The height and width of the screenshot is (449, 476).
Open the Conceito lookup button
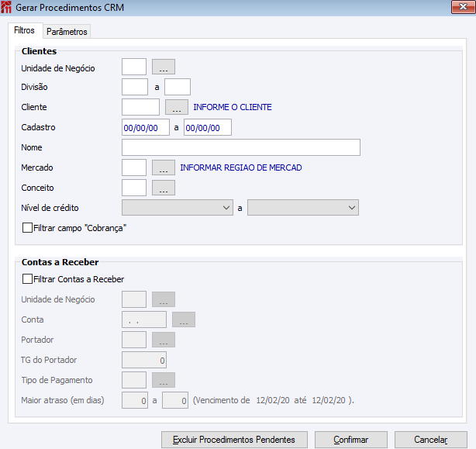tap(164, 188)
